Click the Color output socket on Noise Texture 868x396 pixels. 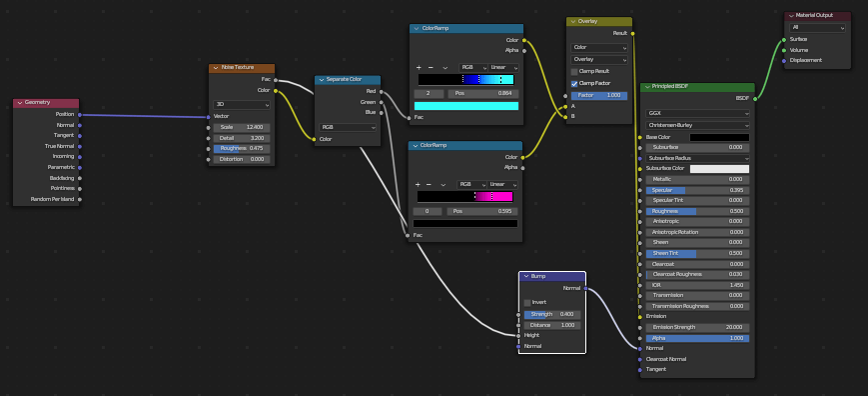275,90
